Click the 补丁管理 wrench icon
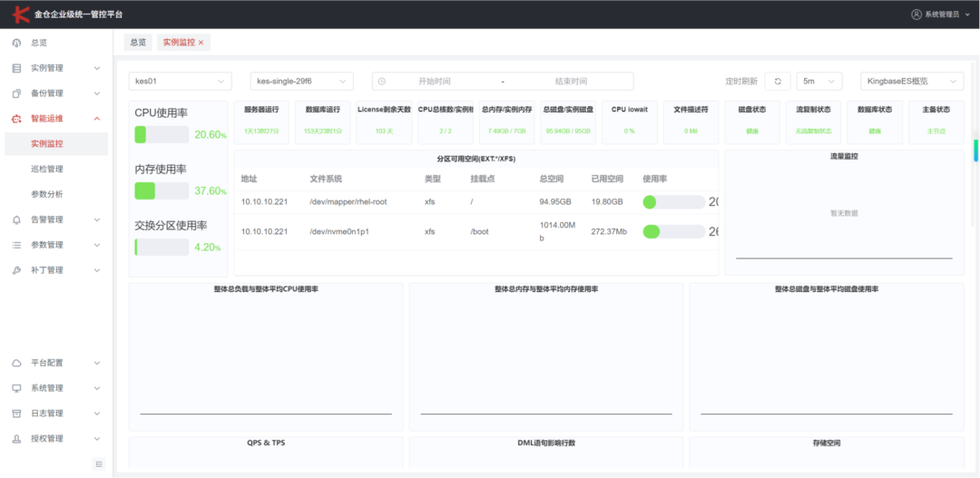The height and width of the screenshot is (478, 980). [x=17, y=270]
